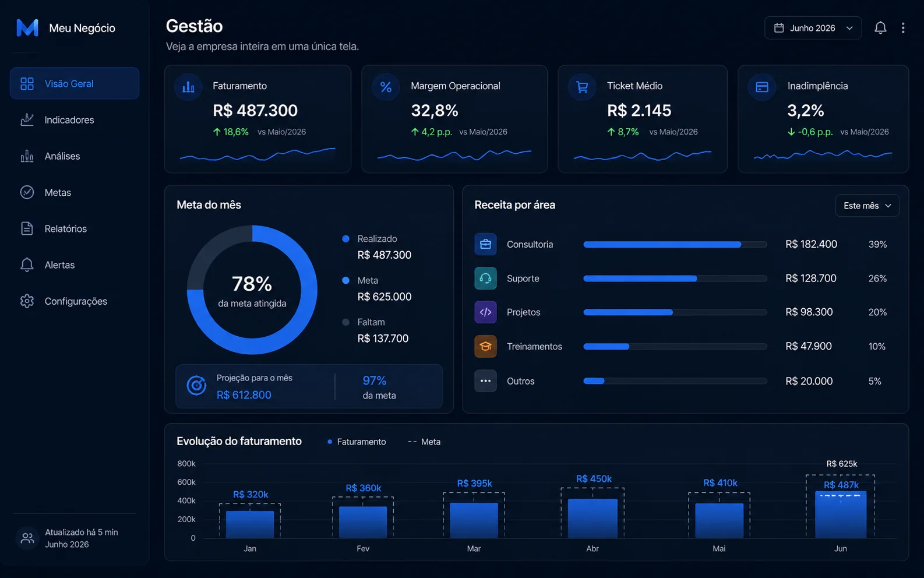This screenshot has width=924, height=578.
Task: Click the Metas check circle icon
Action: click(x=27, y=192)
